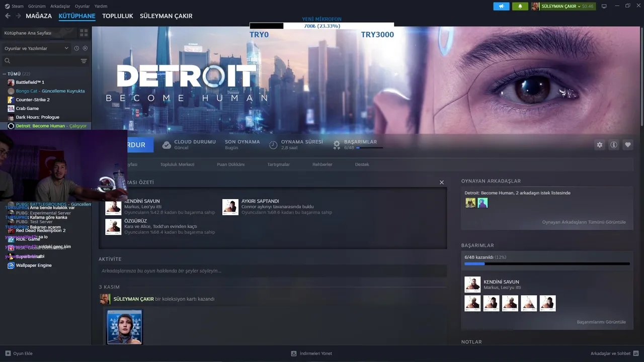The height and width of the screenshot is (362, 644).
Task: Click the ready-to-play filter icon
Action: coord(85,48)
